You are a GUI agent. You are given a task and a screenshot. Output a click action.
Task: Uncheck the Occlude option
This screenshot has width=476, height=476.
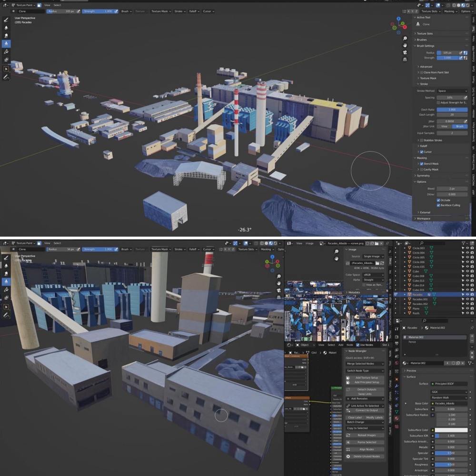[438, 200]
